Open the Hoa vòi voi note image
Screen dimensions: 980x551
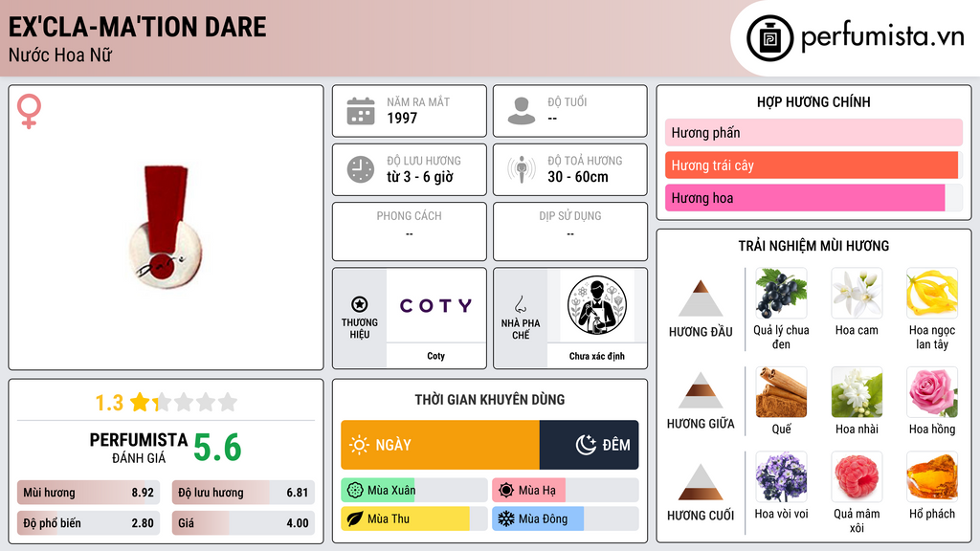point(781,477)
